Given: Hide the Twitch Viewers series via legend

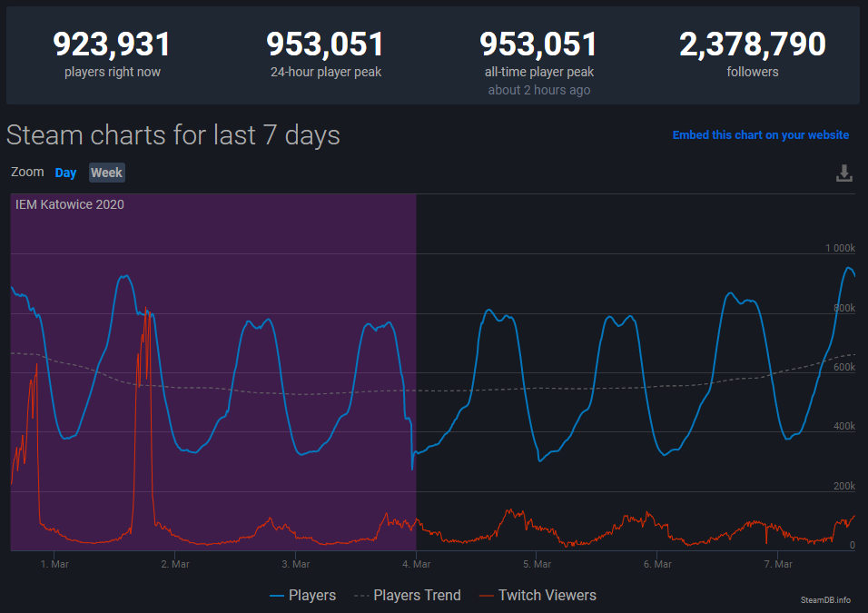Looking at the screenshot, I should point(538,595).
